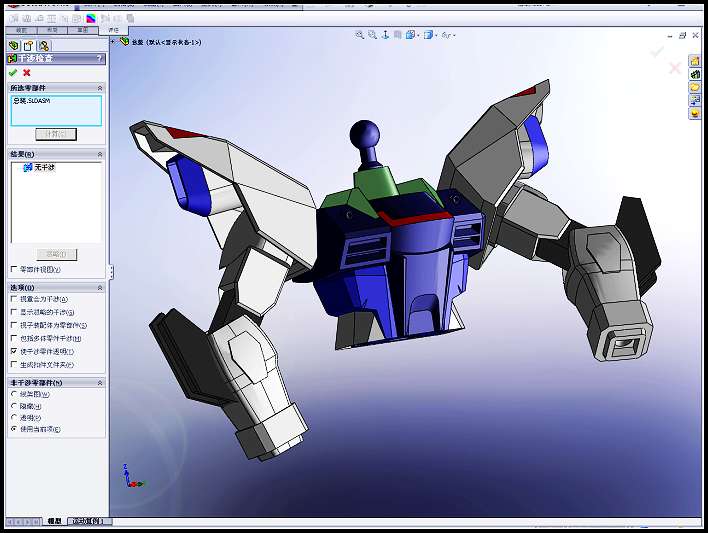Open the View Orientation dropdown arrow

[418, 35]
